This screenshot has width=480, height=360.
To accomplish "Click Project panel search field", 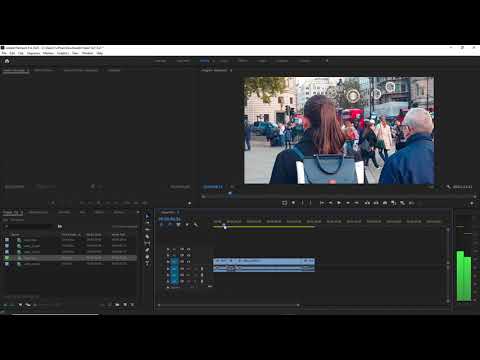I will [28, 226].
